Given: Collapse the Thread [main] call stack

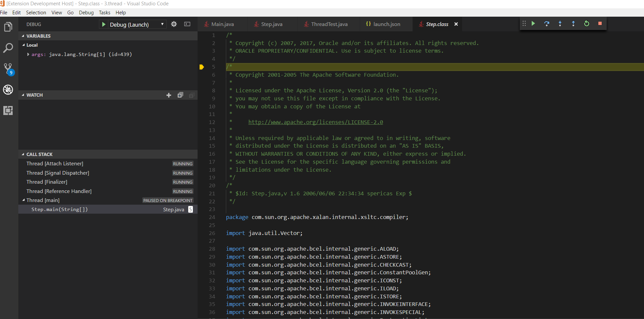Looking at the screenshot, I should point(24,200).
